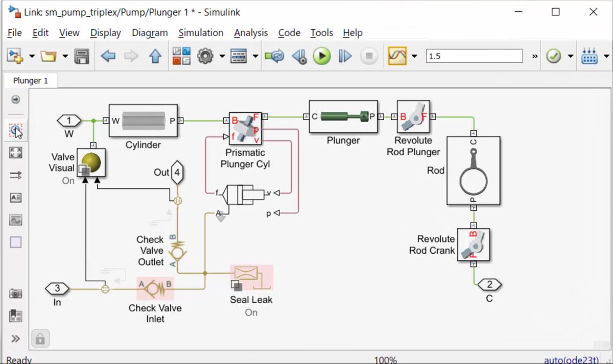Open the View menu
The image size is (613, 364).
(x=69, y=33)
